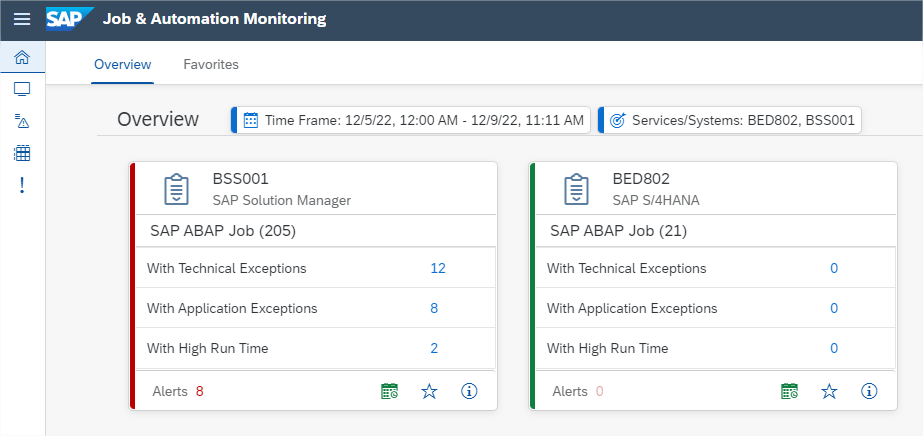This screenshot has width=923, height=436.
Task: Open BSS001 Application Exceptions count 8
Action: pos(434,308)
